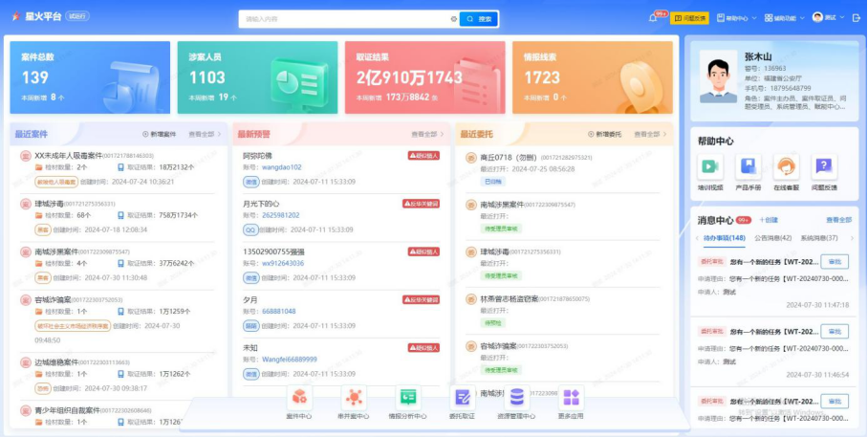Click the logout icon at top right
The height and width of the screenshot is (437, 868).
pyautogui.click(x=857, y=18)
